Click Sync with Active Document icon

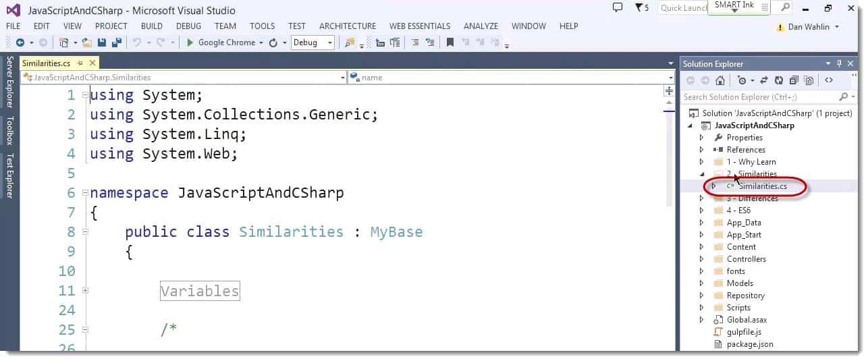(x=764, y=80)
